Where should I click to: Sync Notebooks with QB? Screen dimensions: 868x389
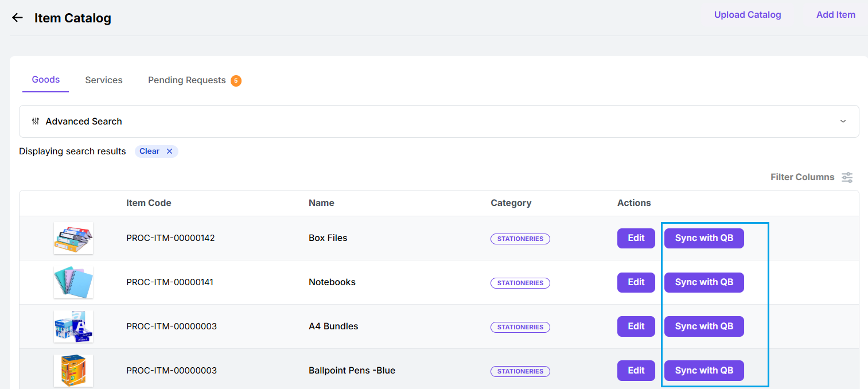tap(704, 282)
